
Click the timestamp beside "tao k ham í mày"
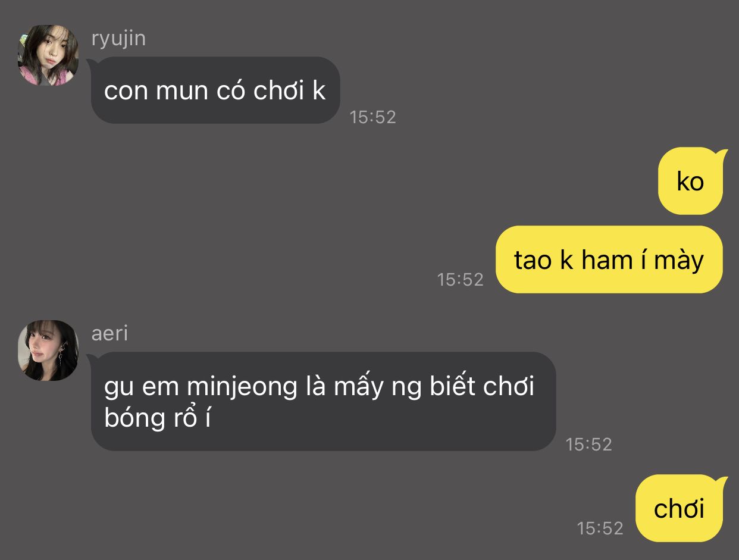461,279
